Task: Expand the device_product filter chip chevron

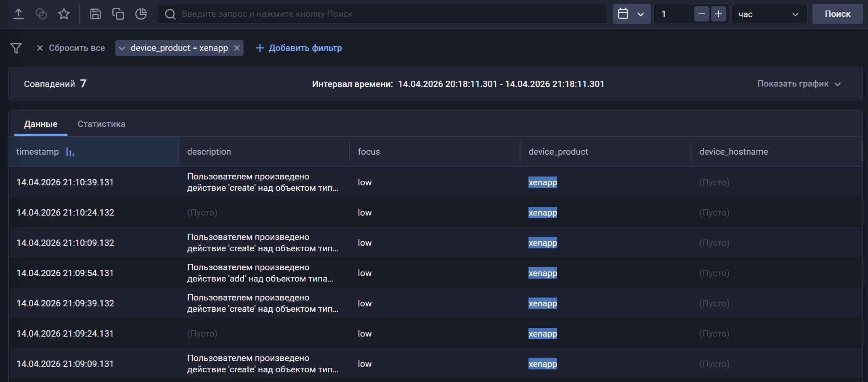Action: coord(122,48)
